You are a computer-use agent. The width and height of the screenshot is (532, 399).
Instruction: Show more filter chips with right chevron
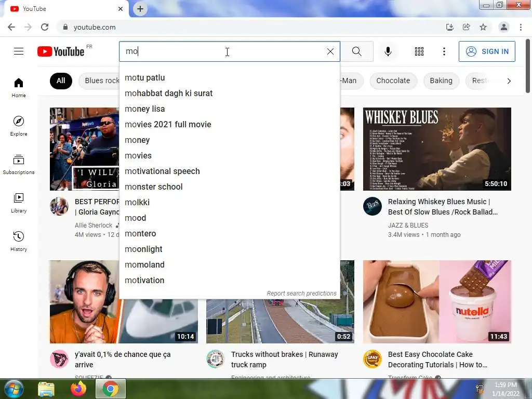(x=509, y=81)
